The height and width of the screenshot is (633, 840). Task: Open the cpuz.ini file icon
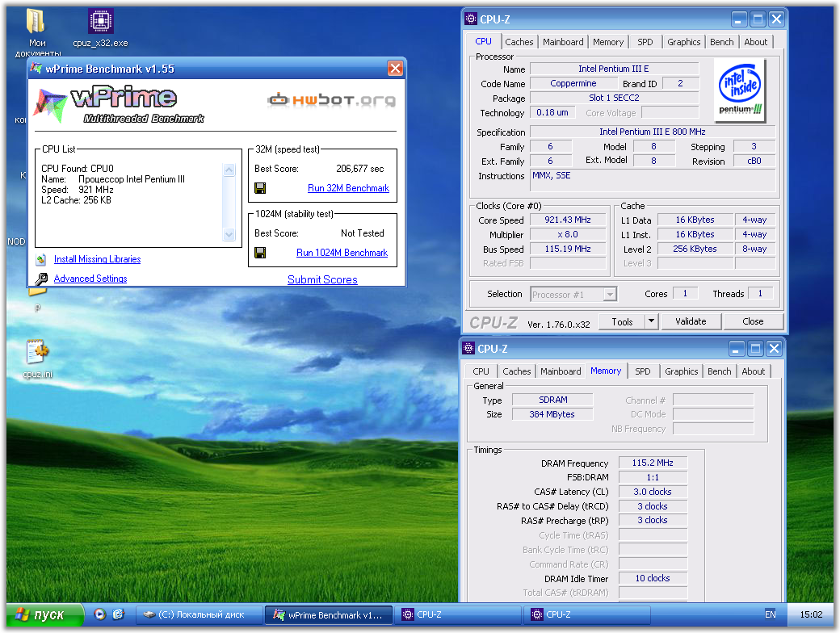pyautogui.click(x=37, y=352)
